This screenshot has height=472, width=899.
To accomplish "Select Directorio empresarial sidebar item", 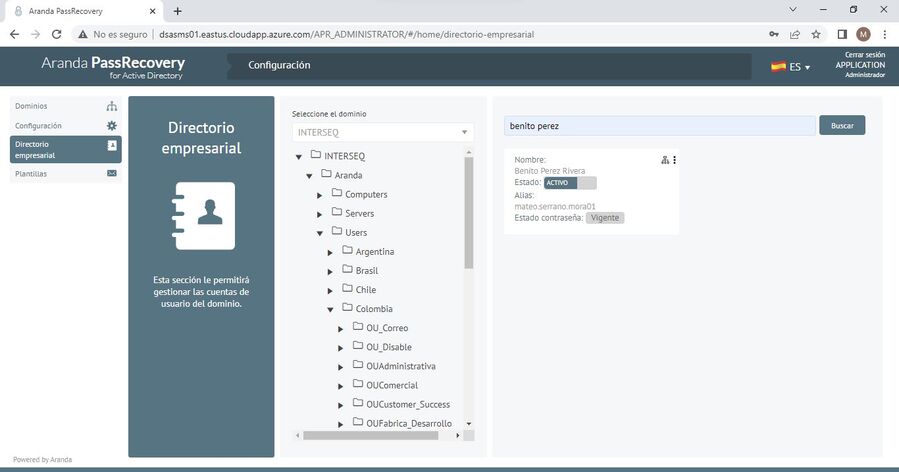I will (x=65, y=150).
